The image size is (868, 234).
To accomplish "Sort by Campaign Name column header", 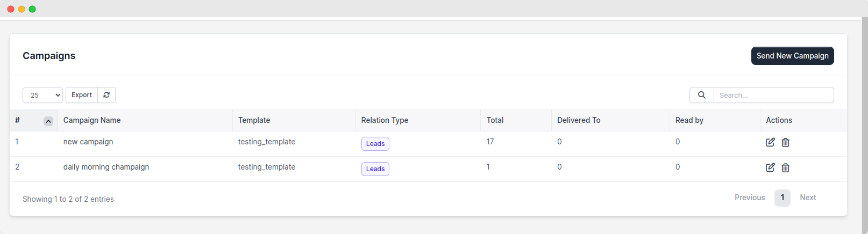I will [x=92, y=120].
